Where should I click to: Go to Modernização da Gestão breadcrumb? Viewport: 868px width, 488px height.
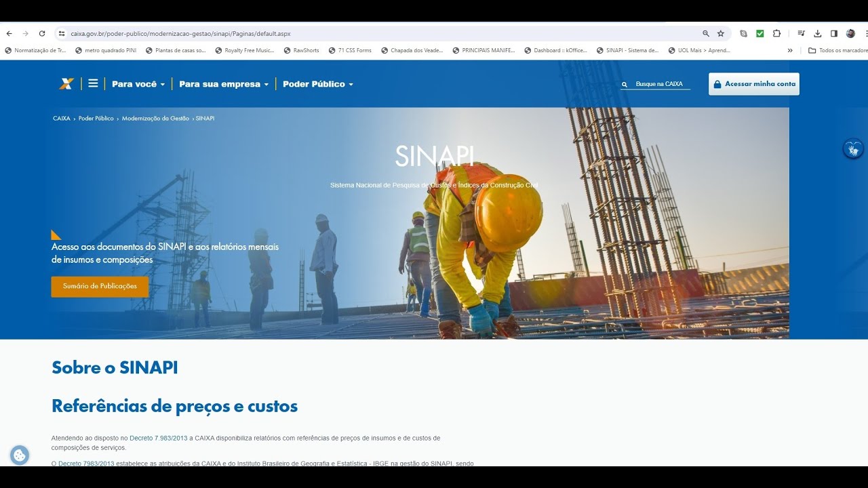pyautogui.click(x=155, y=119)
